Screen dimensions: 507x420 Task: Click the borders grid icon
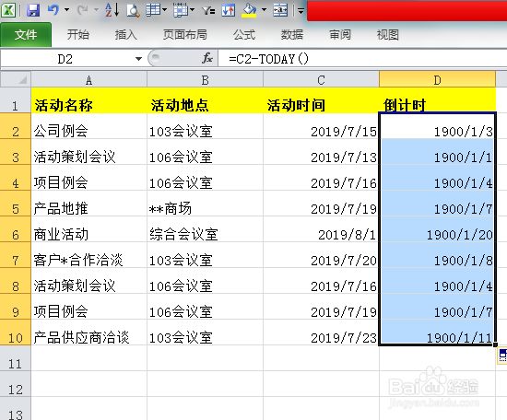point(181,10)
